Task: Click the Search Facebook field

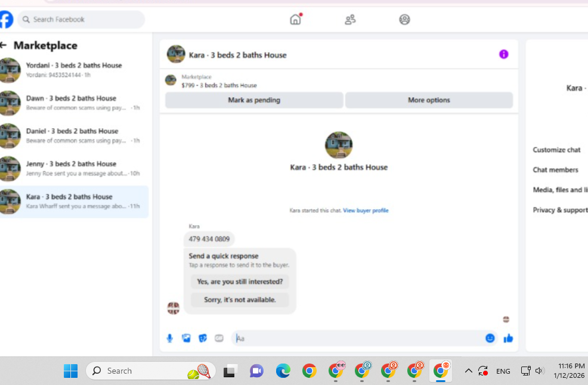Action: (x=81, y=20)
